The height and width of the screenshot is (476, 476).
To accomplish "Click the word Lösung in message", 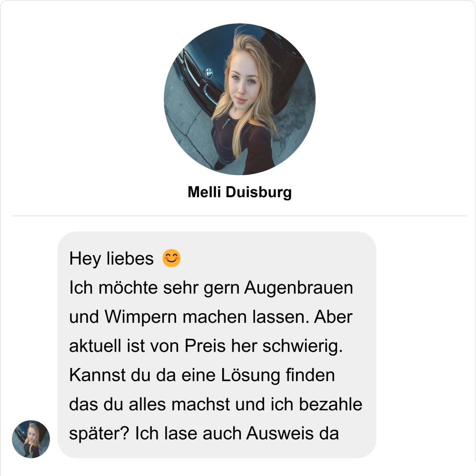I will coord(250,375).
